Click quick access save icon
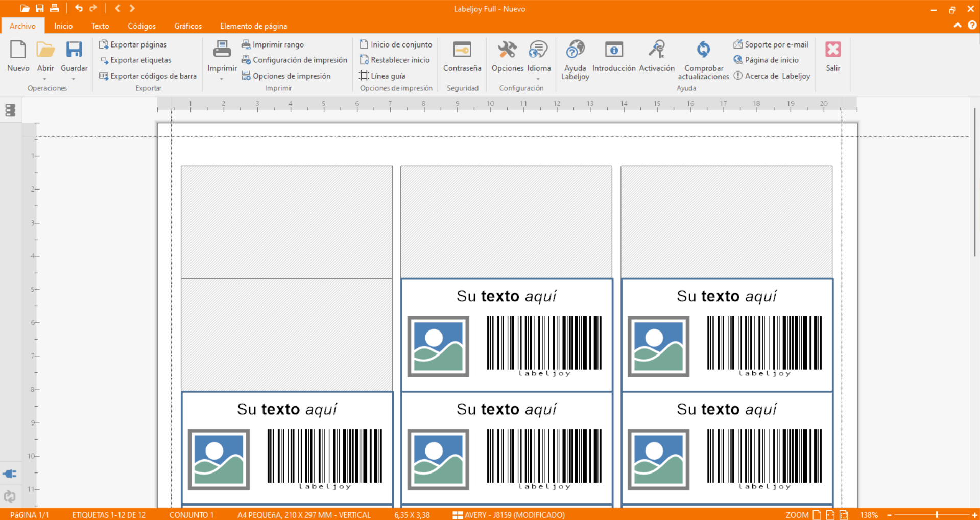 coord(39,8)
